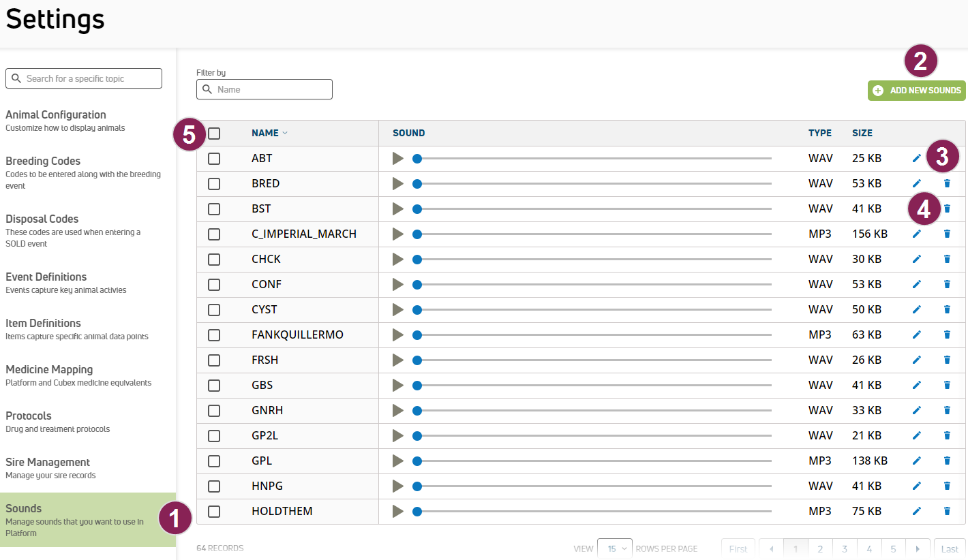968x560 pixels.
Task: Go to the next page arrow
Action: click(x=918, y=549)
